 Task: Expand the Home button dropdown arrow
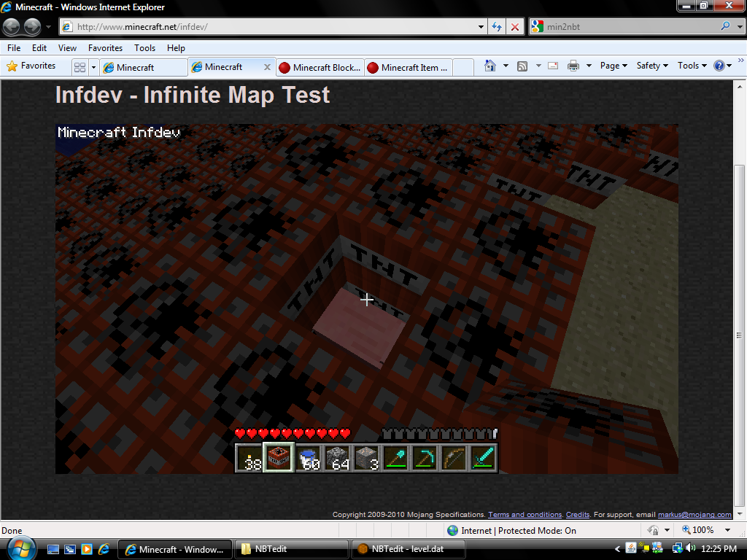[x=506, y=66]
